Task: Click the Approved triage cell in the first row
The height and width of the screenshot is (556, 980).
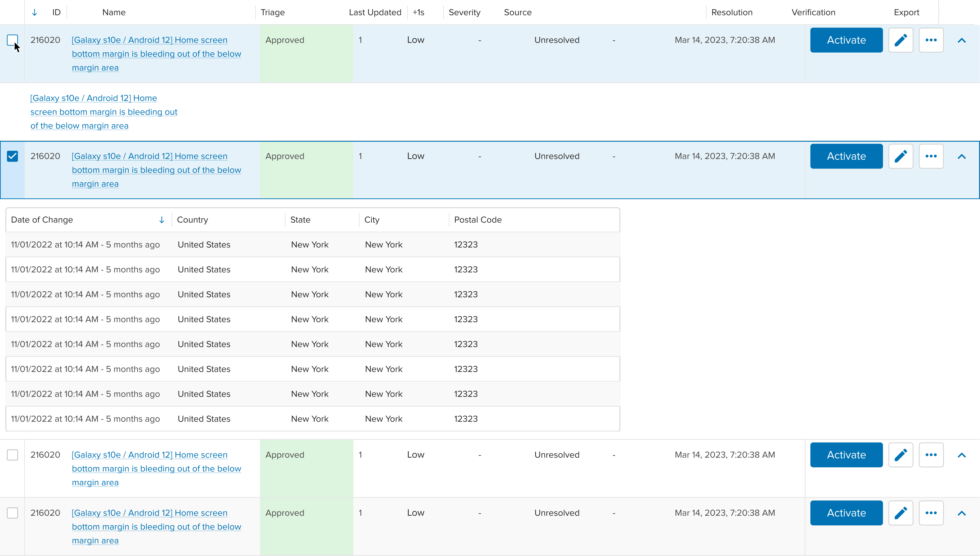Action: tap(307, 54)
